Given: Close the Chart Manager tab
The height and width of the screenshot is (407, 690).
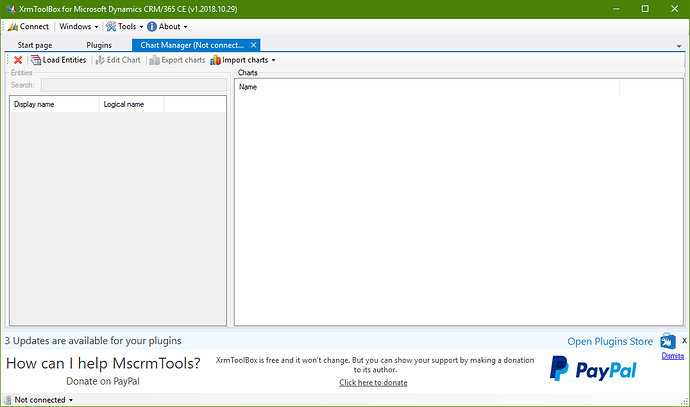Looking at the screenshot, I should point(253,45).
